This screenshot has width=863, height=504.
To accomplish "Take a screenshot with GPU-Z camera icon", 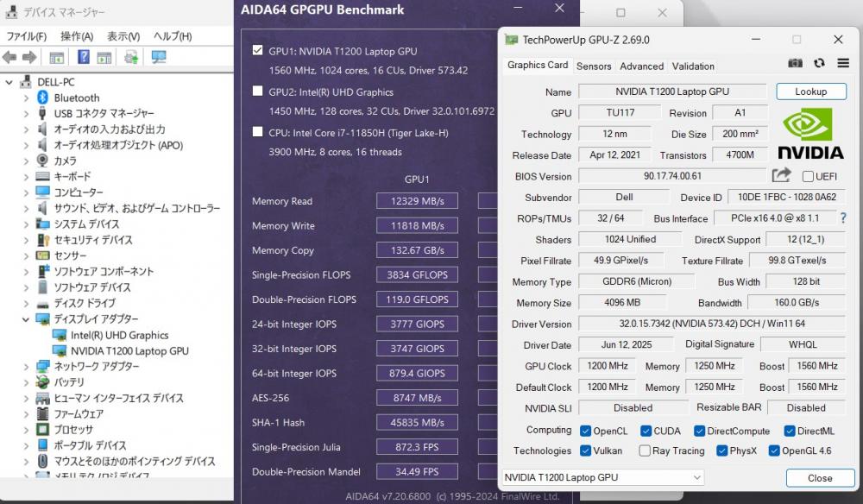I will point(795,63).
